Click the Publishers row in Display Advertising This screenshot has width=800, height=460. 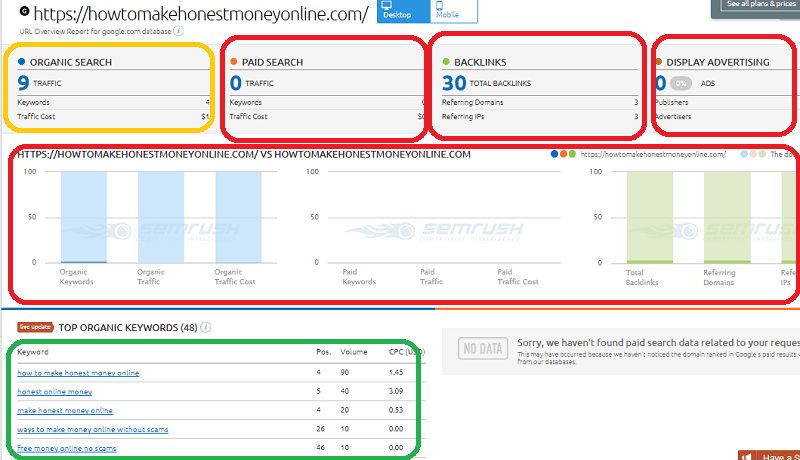[x=724, y=103]
